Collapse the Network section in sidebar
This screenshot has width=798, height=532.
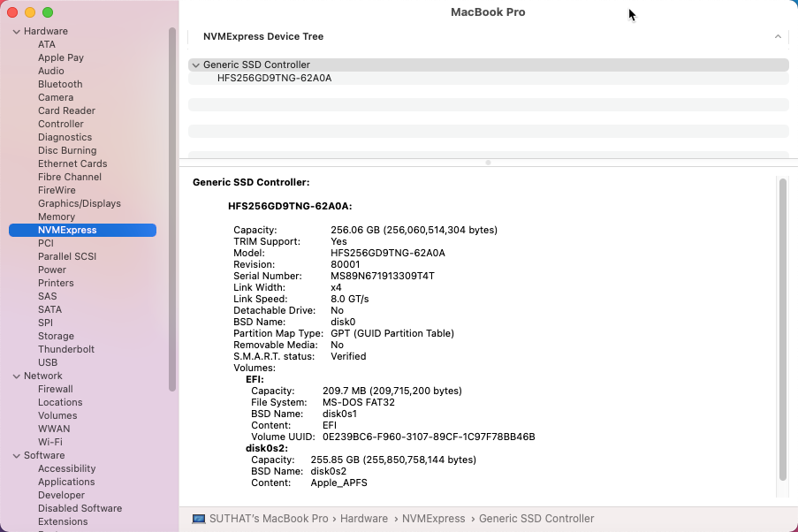tap(16, 376)
